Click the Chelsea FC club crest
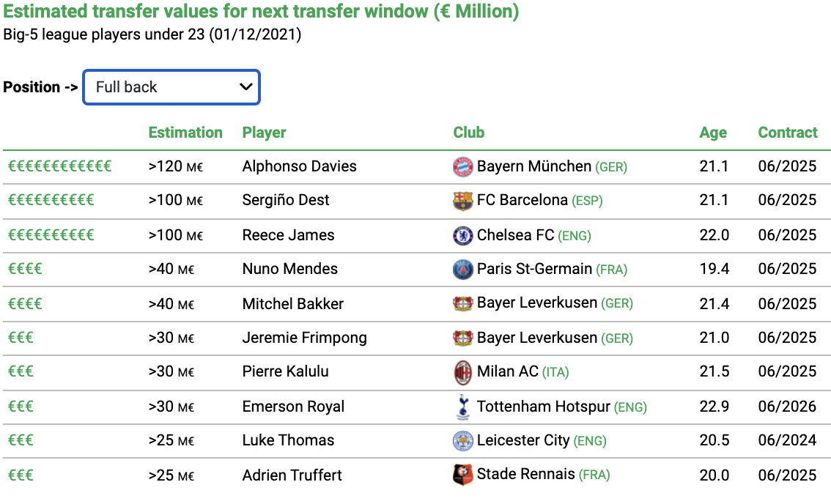831x504 pixels. (462, 235)
